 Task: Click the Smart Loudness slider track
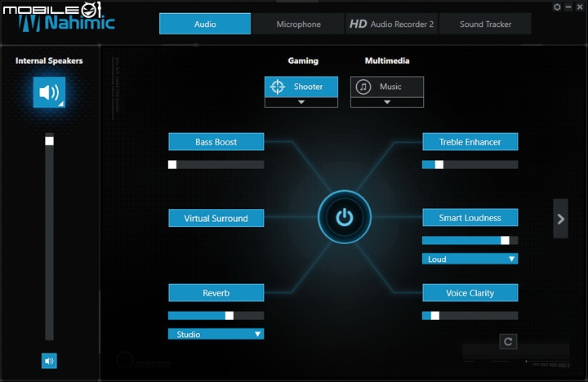[470, 240]
